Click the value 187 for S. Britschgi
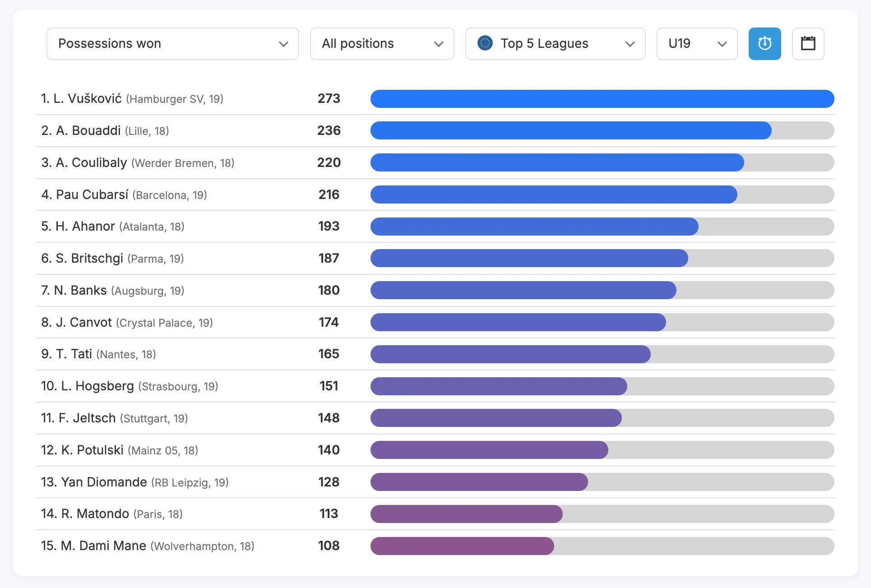The image size is (871, 588). point(329,259)
